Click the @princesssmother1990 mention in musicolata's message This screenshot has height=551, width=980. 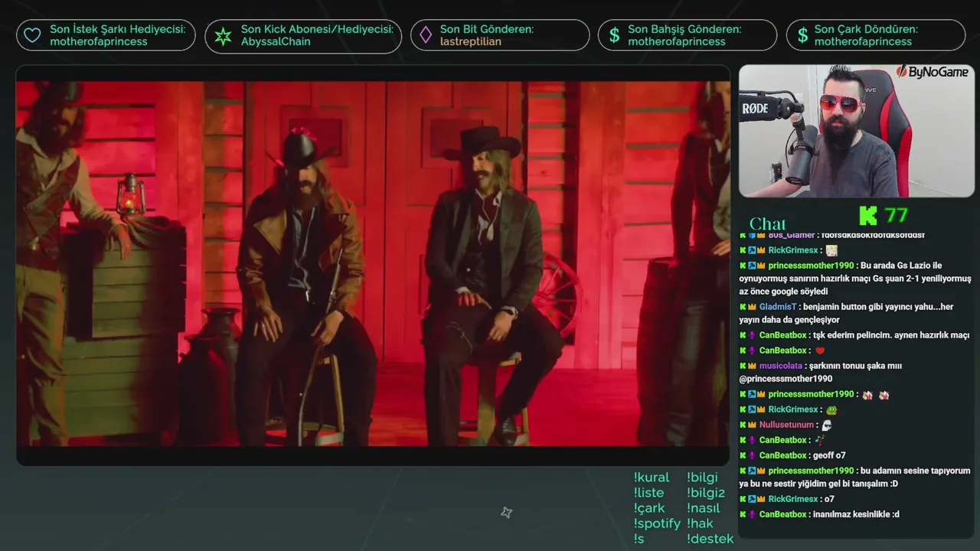[786, 379]
